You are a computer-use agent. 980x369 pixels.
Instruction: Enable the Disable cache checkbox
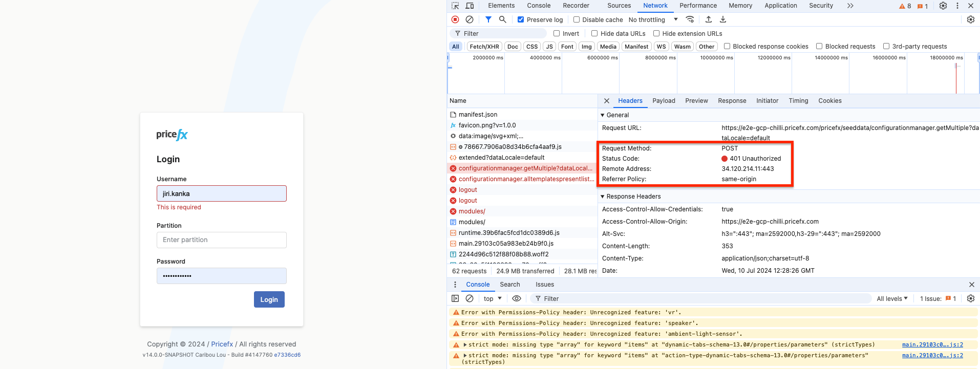(x=577, y=20)
